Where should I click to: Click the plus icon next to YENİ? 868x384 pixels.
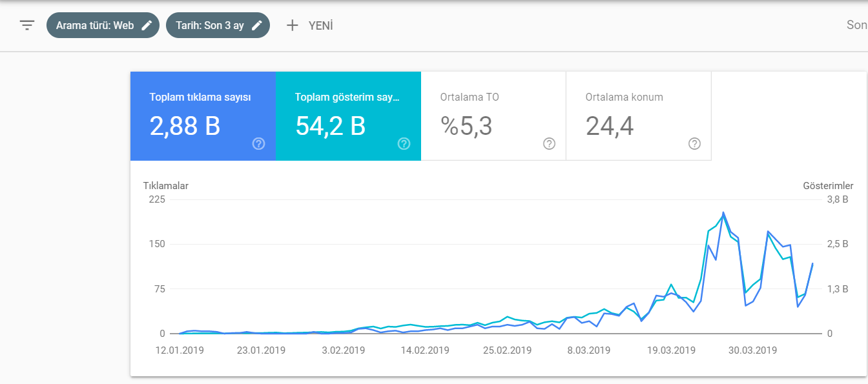tap(293, 26)
